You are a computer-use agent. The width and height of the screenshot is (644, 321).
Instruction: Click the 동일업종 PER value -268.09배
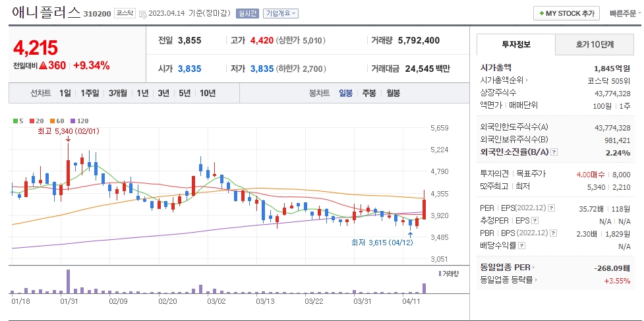tap(612, 268)
